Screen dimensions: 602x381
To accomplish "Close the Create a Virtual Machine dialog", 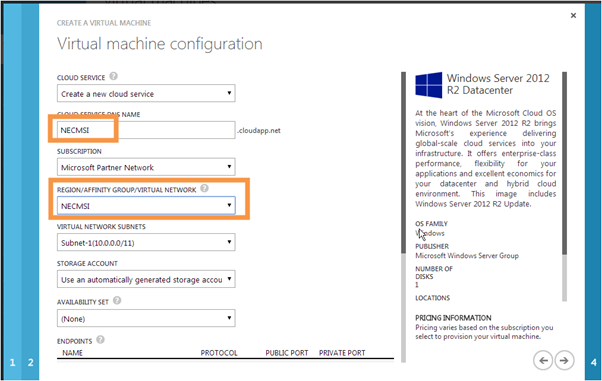I will pos(573,15).
